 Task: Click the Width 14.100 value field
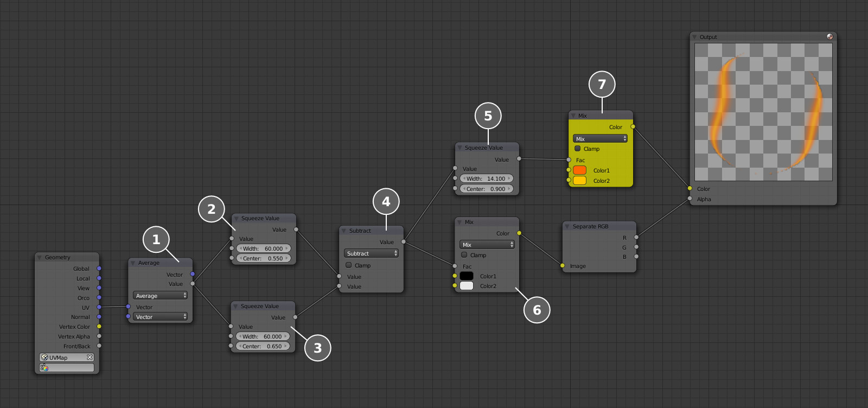click(487, 178)
